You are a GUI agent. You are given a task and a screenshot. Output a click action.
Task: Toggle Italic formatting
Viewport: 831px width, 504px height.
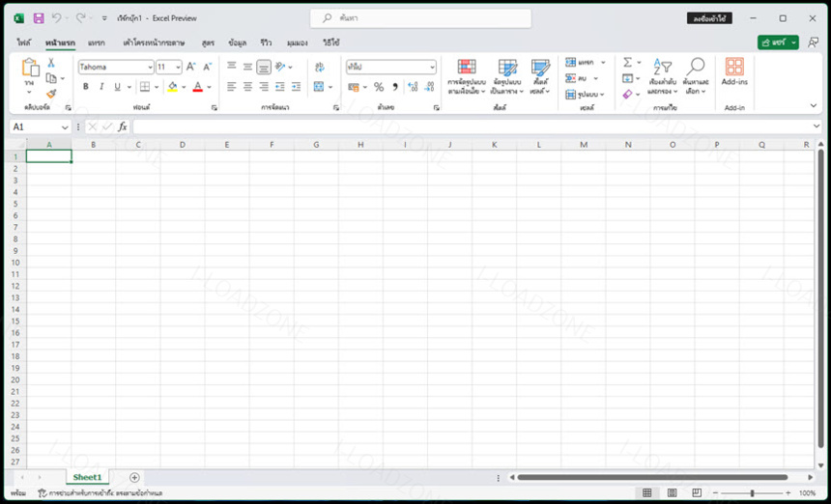coord(101,86)
